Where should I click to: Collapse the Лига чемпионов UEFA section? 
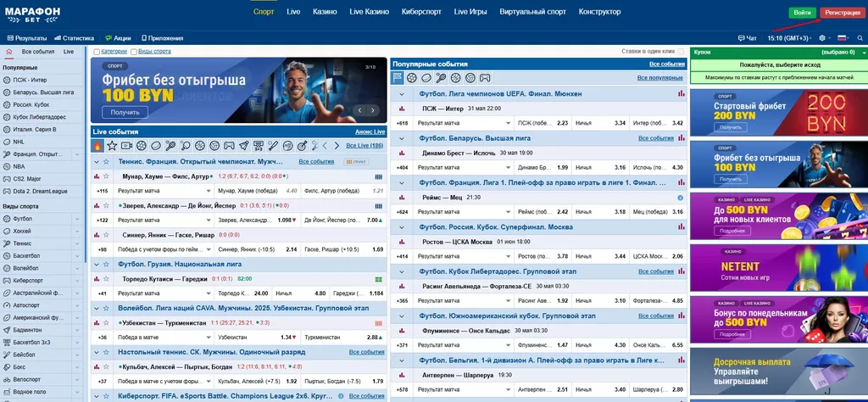tap(402, 94)
